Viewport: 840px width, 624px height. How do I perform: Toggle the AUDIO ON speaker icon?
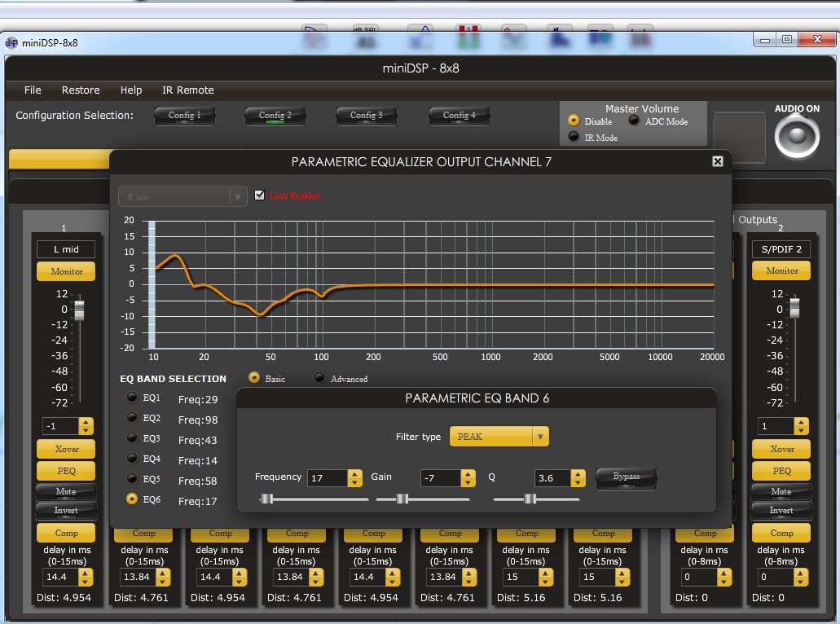(797, 136)
